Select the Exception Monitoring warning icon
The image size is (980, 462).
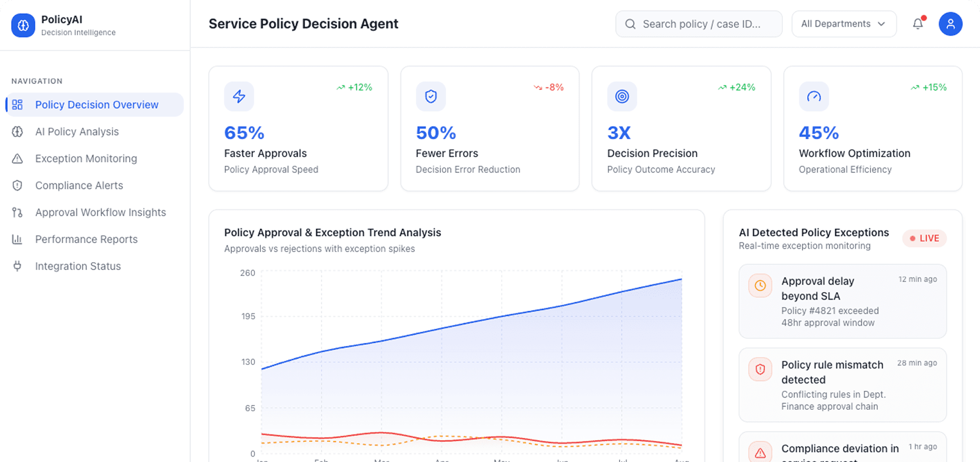(x=17, y=158)
